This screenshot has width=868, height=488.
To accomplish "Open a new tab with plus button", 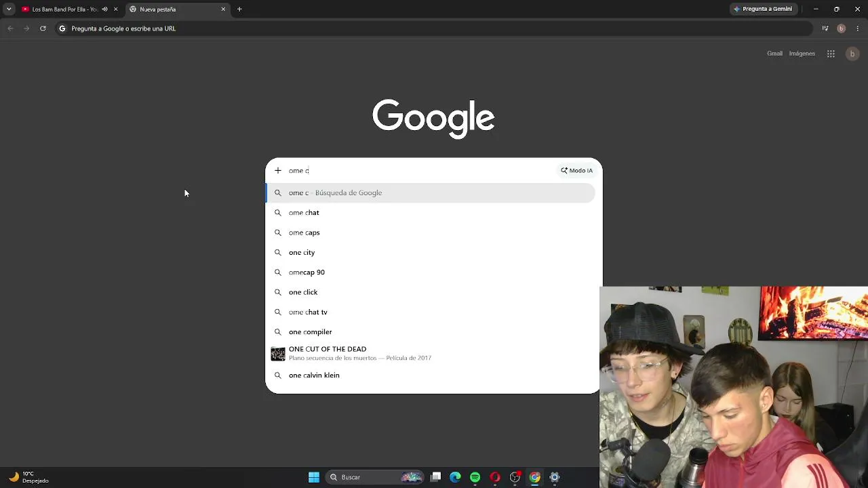I will [x=239, y=9].
